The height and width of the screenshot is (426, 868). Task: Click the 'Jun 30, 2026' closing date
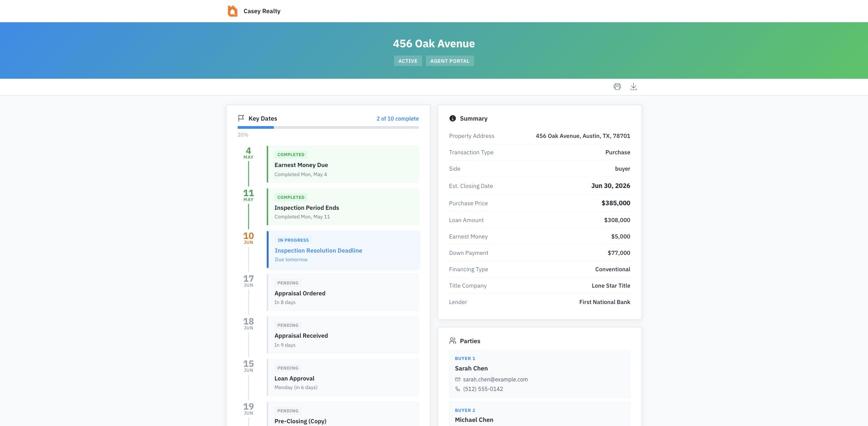tap(611, 186)
